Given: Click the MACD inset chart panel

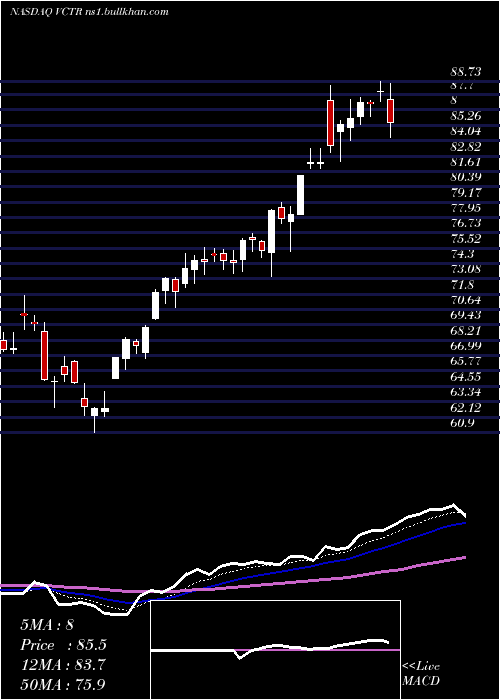Looking at the screenshot, I should coord(275,650).
